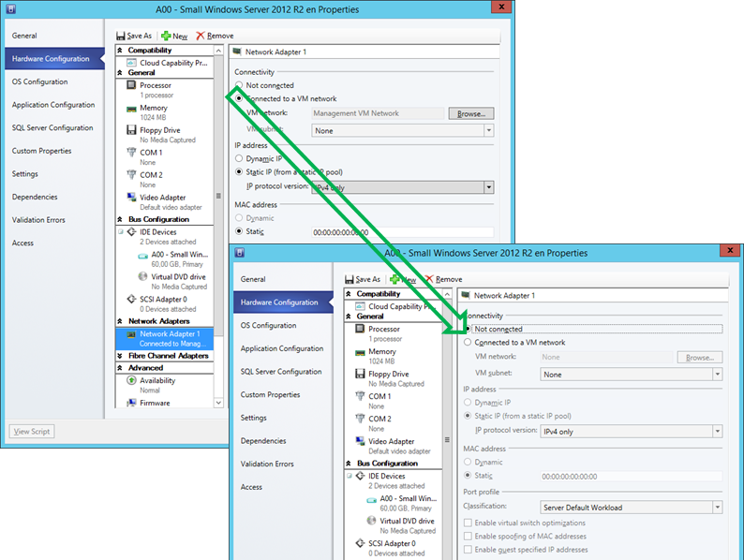The image size is (744, 560).
Task: Open Dependencies page in back window
Action: pos(35,197)
